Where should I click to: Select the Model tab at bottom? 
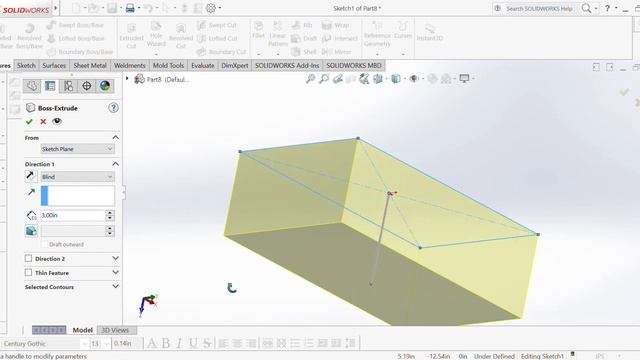(82, 330)
